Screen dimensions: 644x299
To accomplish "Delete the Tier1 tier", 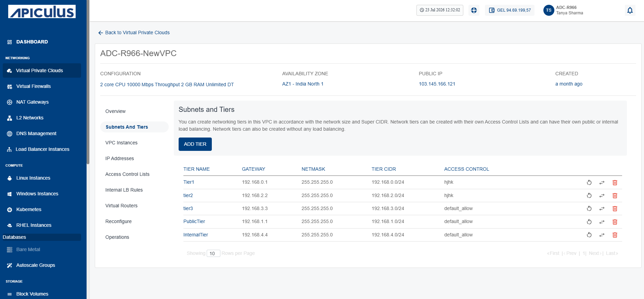I will click(615, 182).
